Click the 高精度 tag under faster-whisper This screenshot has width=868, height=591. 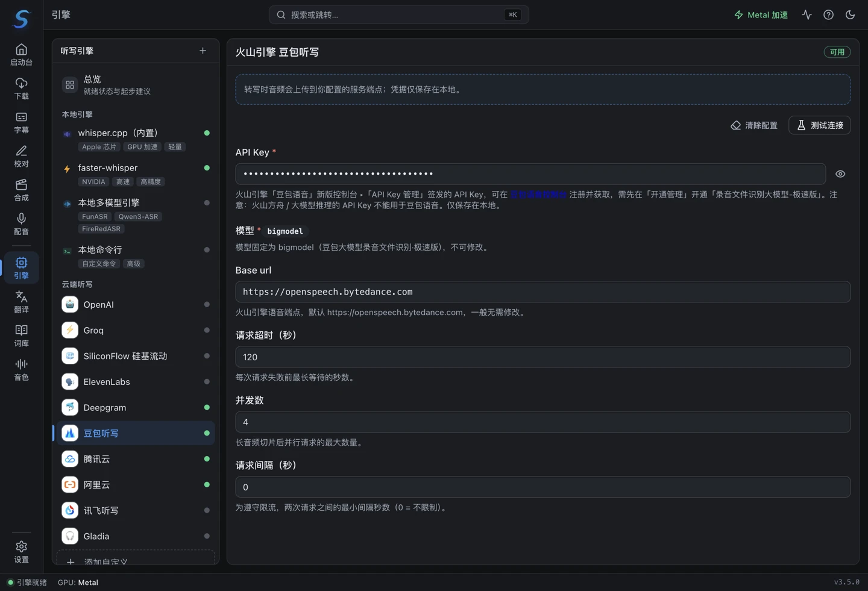click(151, 182)
